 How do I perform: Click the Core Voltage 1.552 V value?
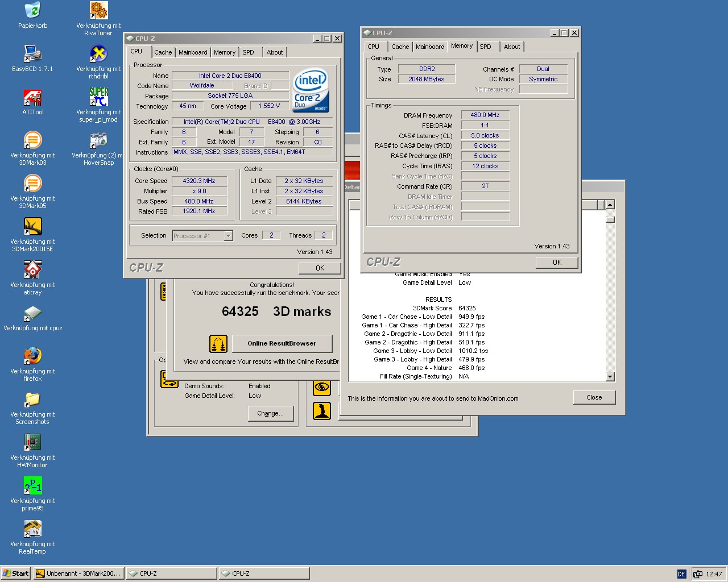[269, 106]
